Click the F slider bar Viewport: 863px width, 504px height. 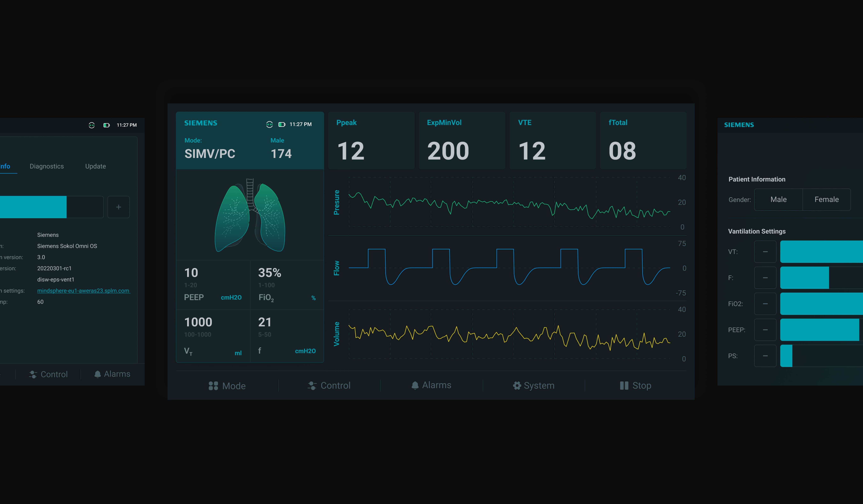pos(821,278)
